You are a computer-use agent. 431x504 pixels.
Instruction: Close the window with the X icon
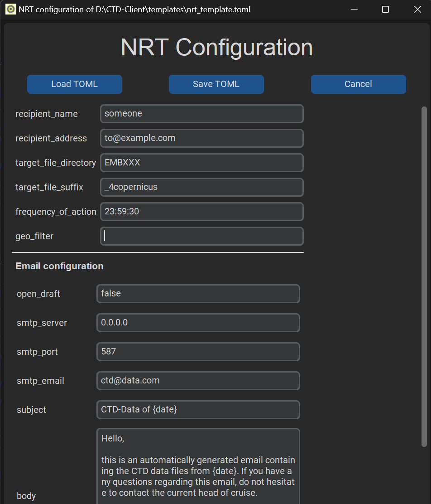[417, 10]
